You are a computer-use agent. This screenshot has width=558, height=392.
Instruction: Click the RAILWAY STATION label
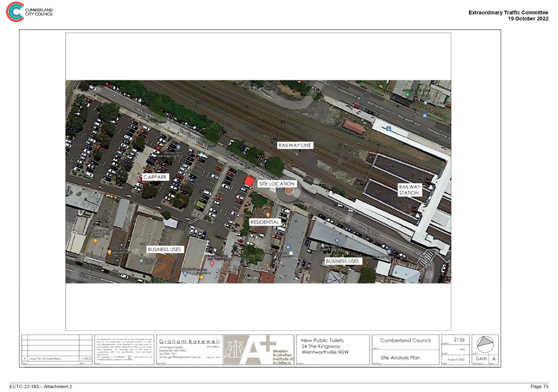409,190
